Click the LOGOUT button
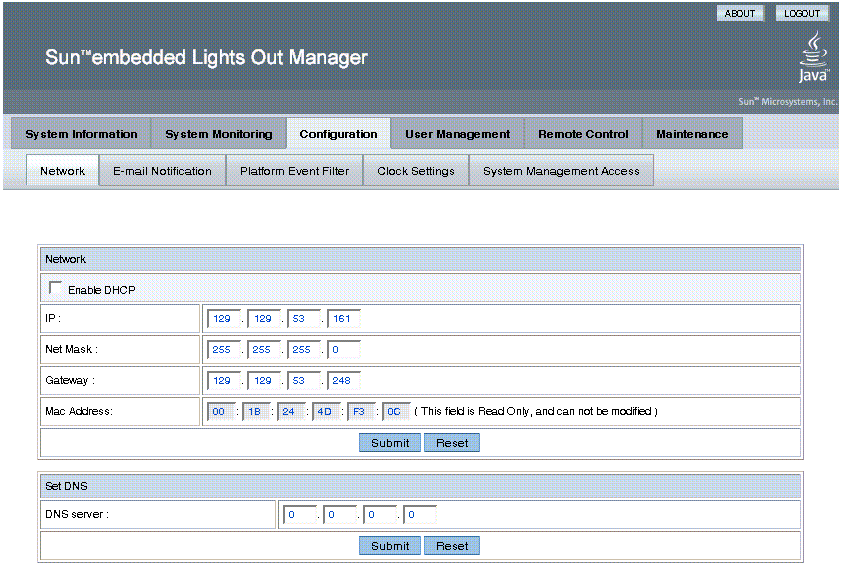The height and width of the screenshot is (566, 841). pyautogui.click(x=802, y=13)
